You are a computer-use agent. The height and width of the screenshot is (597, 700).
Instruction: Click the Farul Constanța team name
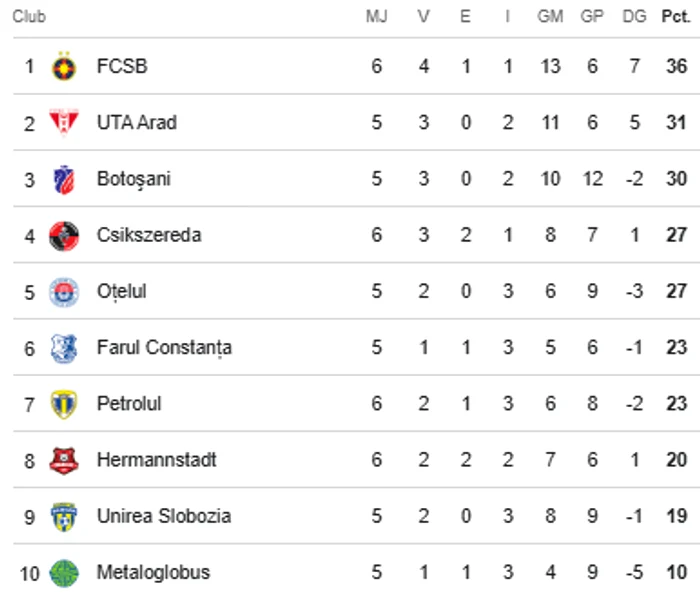(164, 348)
